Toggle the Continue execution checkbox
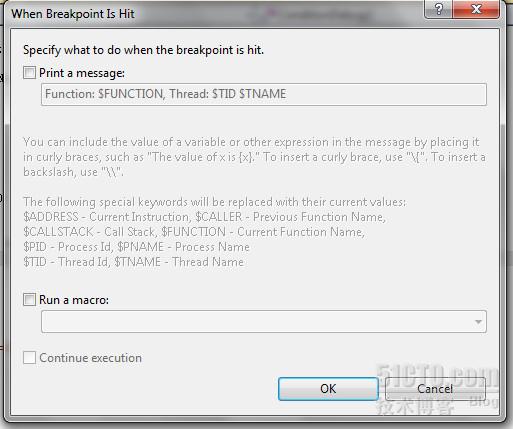This screenshot has height=429, width=513. [x=29, y=358]
